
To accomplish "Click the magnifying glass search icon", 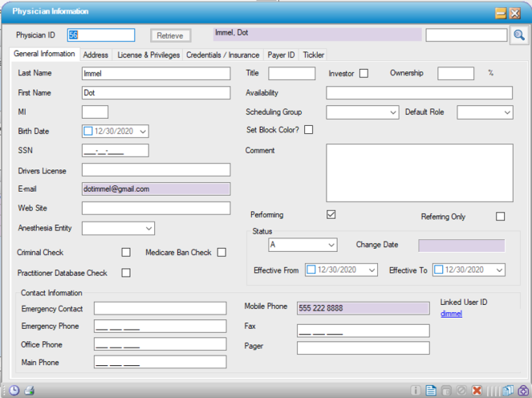I will pos(519,35).
